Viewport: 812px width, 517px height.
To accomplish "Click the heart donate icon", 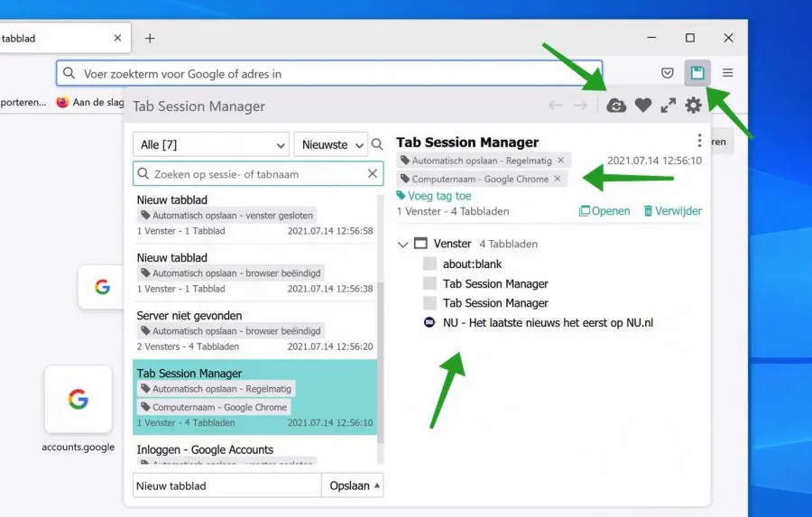I will tap(642, 106).
